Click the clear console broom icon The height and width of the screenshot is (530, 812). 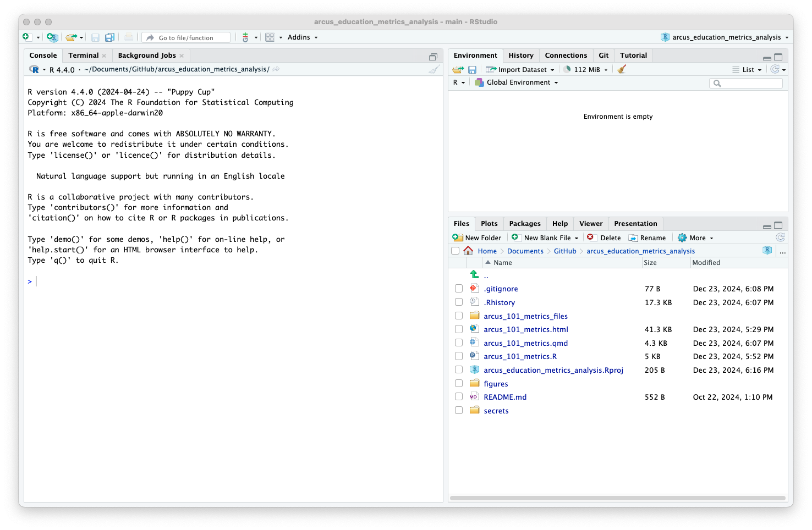434,69
